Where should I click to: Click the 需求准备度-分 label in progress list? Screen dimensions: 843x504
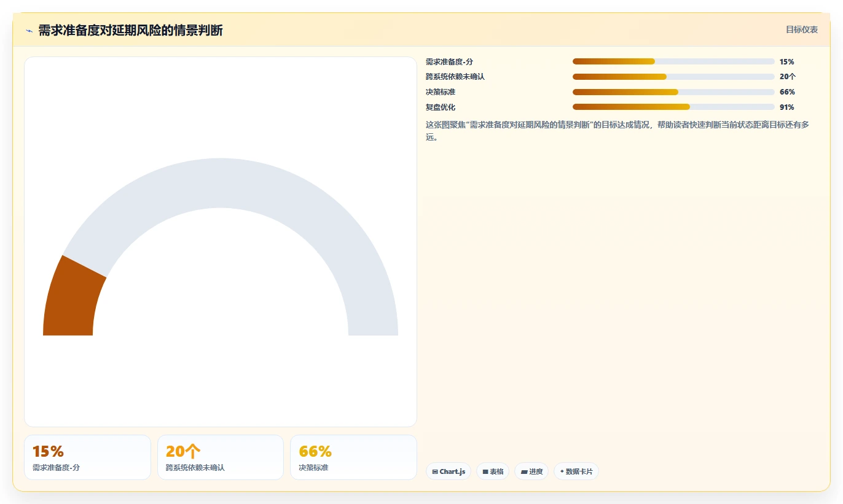coord(449,62)
